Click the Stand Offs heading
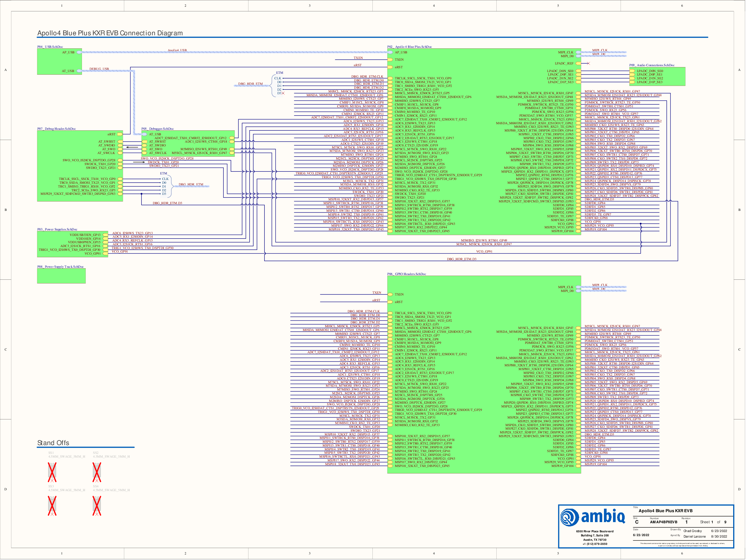The height and width of the screenshot is (560, 746). (x=53, y=443)
